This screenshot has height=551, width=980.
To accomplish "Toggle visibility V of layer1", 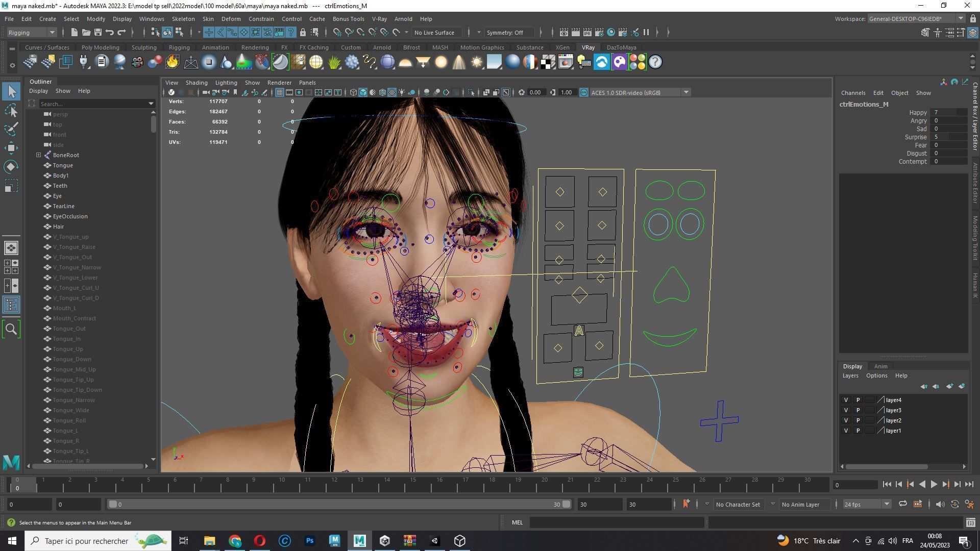I will [846, 431].
